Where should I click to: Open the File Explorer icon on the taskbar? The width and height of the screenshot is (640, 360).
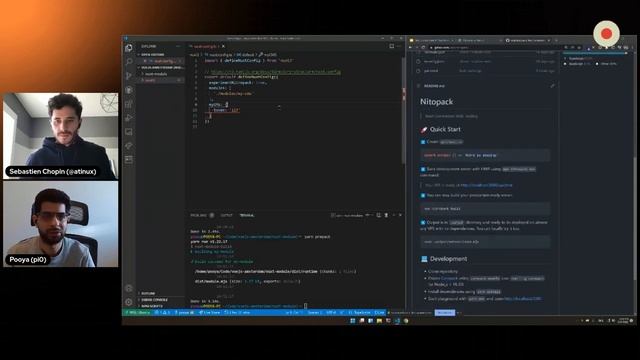tap(379, 321)
